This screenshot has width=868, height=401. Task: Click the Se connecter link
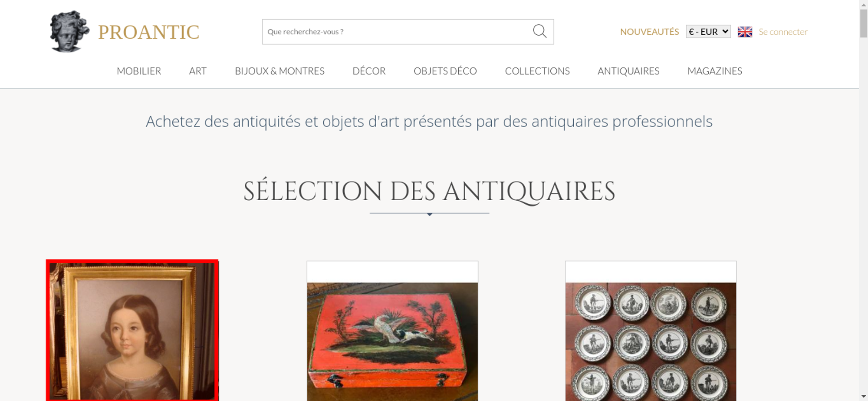pyautogui.click(x=783, y=32)
